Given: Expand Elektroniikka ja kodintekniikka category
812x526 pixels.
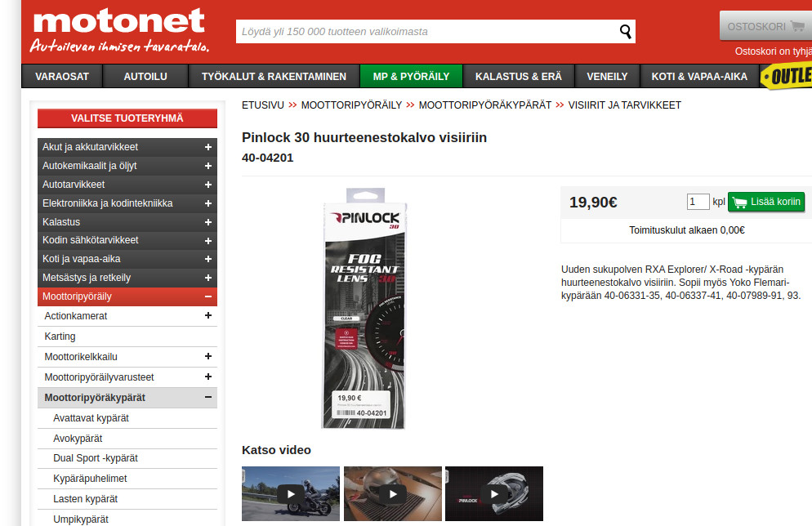Looking at the screenshot, I should [208, 203].
